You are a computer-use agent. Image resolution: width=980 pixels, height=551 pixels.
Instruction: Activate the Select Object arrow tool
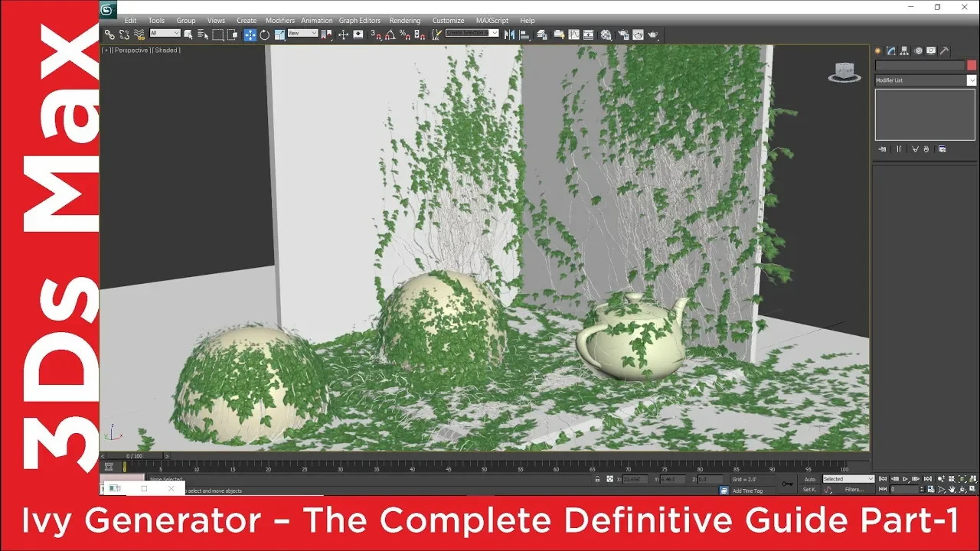(188, 34)
